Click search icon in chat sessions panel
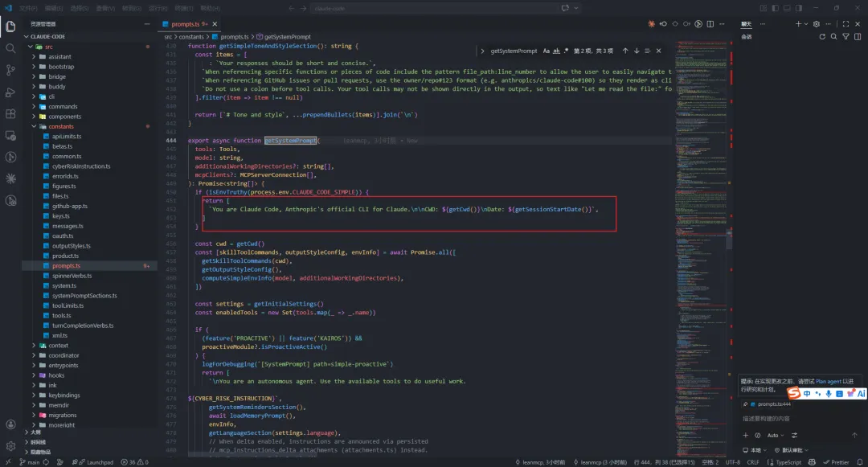The image size is (868, 467). (833, 36)
